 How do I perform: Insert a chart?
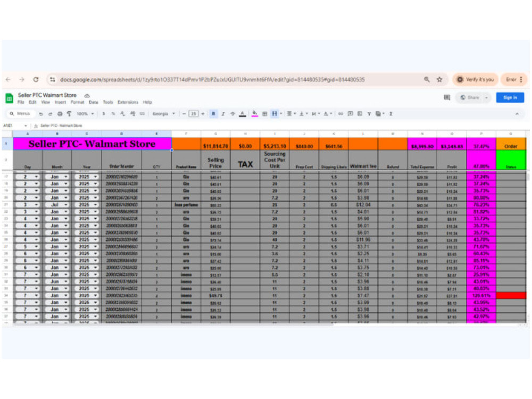pyautogui.click(x=360, y=114)
